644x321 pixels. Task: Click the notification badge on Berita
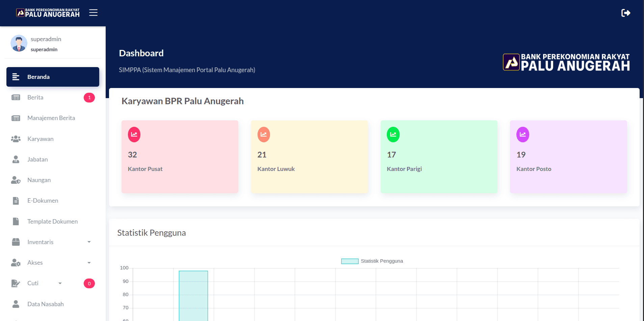pos(89,97)
